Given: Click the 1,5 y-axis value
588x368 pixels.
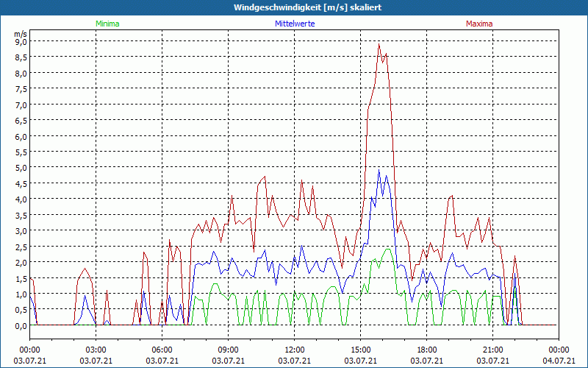Looking at the screenshot, I should (21, 278).
